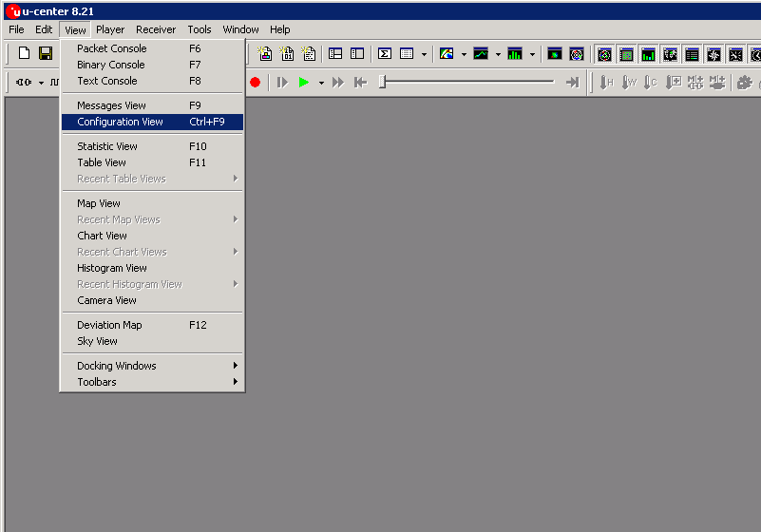Toggle the satellite level bars docking icon

point(648,55)
